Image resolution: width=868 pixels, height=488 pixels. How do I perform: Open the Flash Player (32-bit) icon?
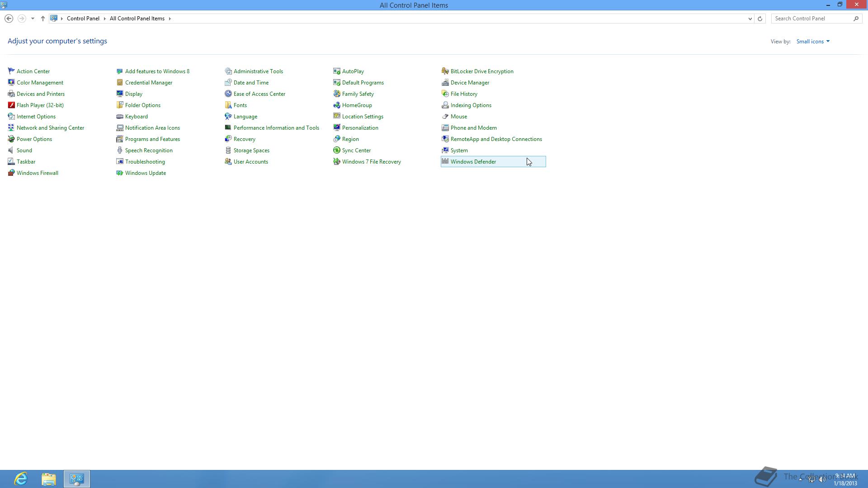(11, 105)
